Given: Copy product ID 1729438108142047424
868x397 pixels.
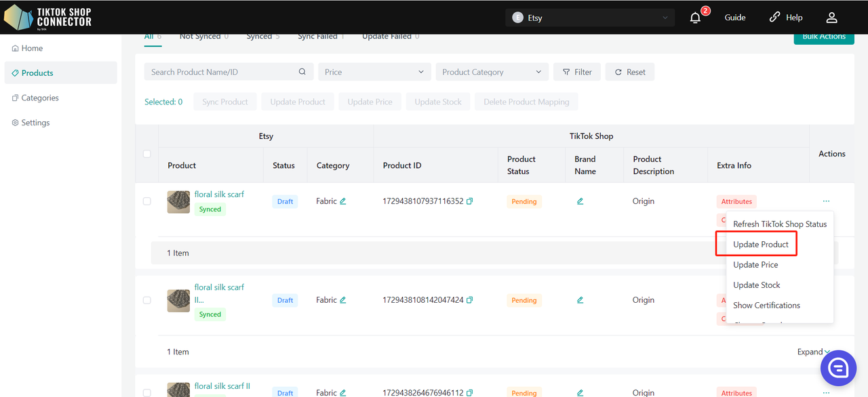Looking at the screenshot, I should [470, 300].
